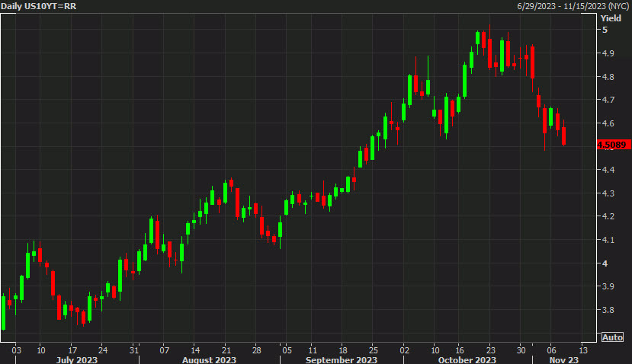The height and width of the screenshot is (364, 632).
Task: Click the 13 date tick in November
Action: (582, 350)
